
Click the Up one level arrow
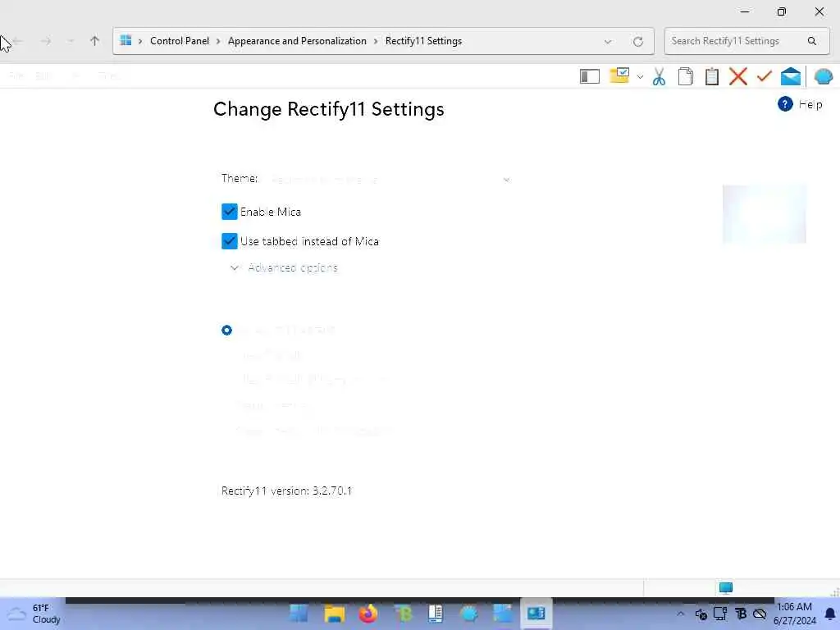pyautogui.click(x=94, y=41)
